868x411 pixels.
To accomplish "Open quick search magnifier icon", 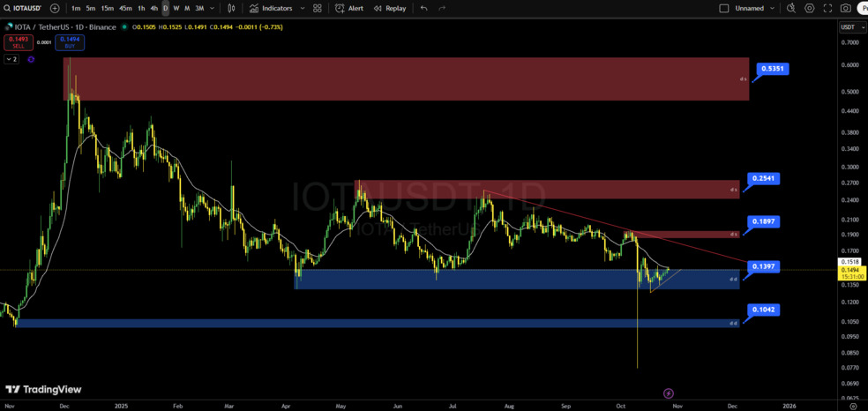I will coord(791,8).
